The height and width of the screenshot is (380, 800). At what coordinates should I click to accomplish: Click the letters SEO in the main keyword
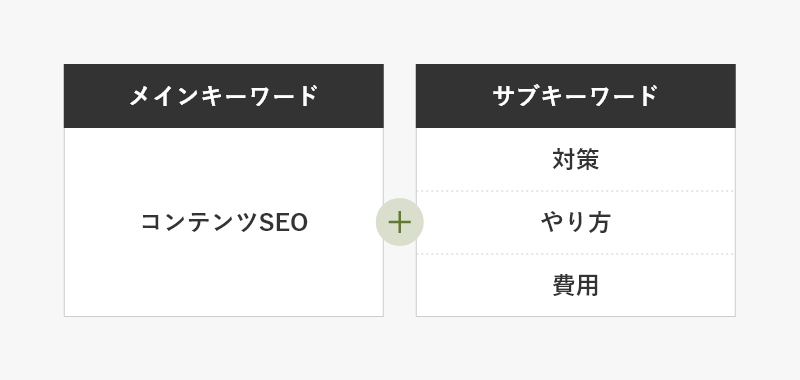point(284,223)
